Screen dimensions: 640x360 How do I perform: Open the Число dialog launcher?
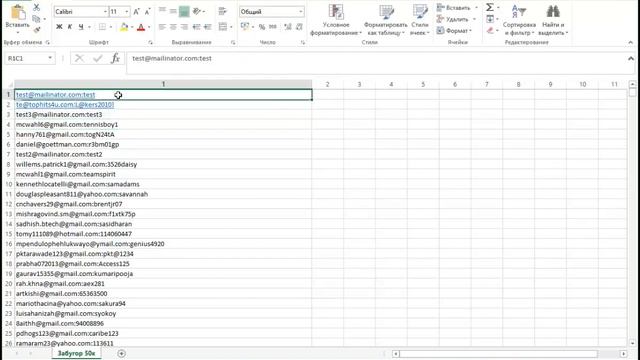[303, 42]
